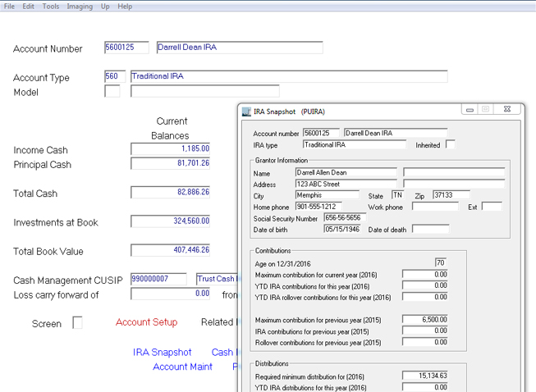Open the IRA Snapshot link
This screenshot has height=392, width=536.
[x=162, y=352]
